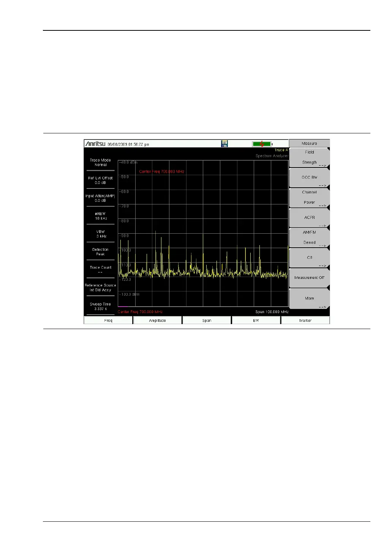Select the VBW 3 kHz setting
Viewport: 392px width, 554px height.
[x=101, y=234]
